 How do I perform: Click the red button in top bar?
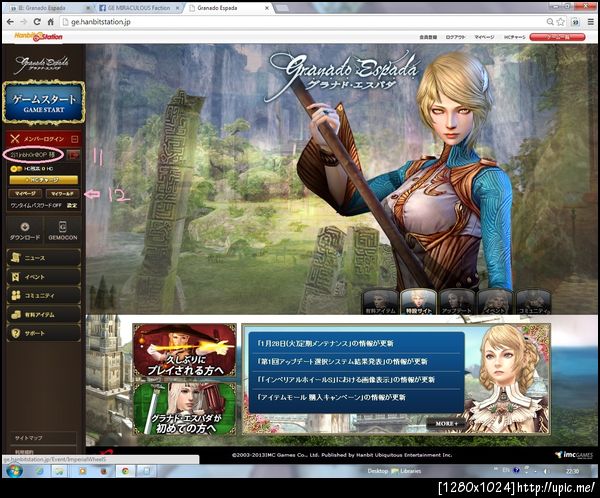tap(557, 37)
